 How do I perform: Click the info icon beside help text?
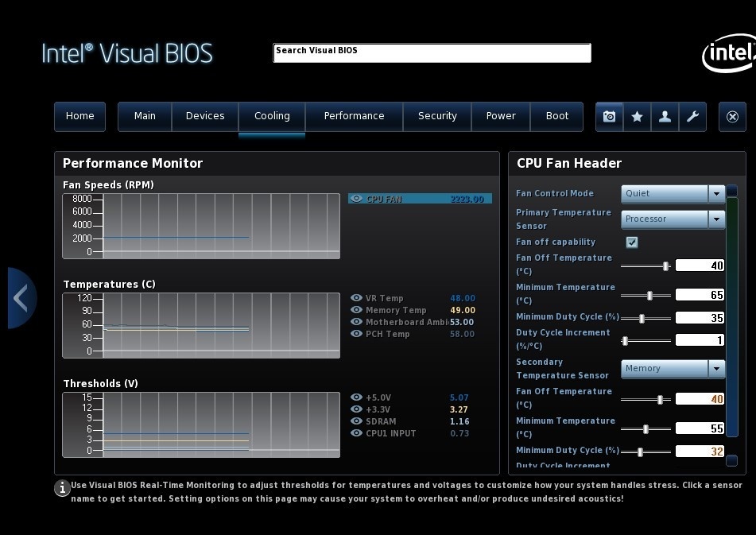point(62,488)
